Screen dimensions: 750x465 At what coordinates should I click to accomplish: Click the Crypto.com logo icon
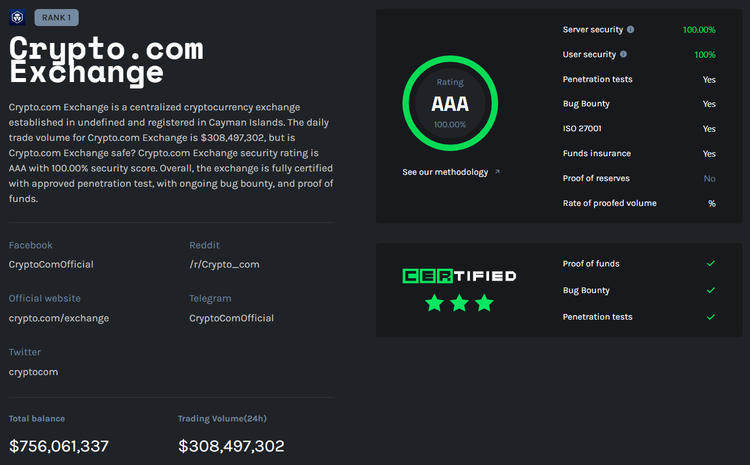tap(18, 18)
